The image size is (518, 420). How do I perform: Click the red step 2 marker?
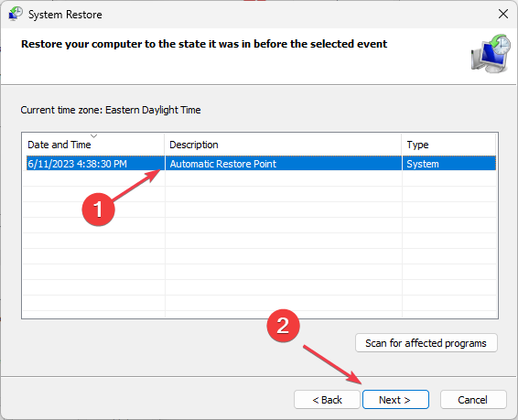(283, 326)
